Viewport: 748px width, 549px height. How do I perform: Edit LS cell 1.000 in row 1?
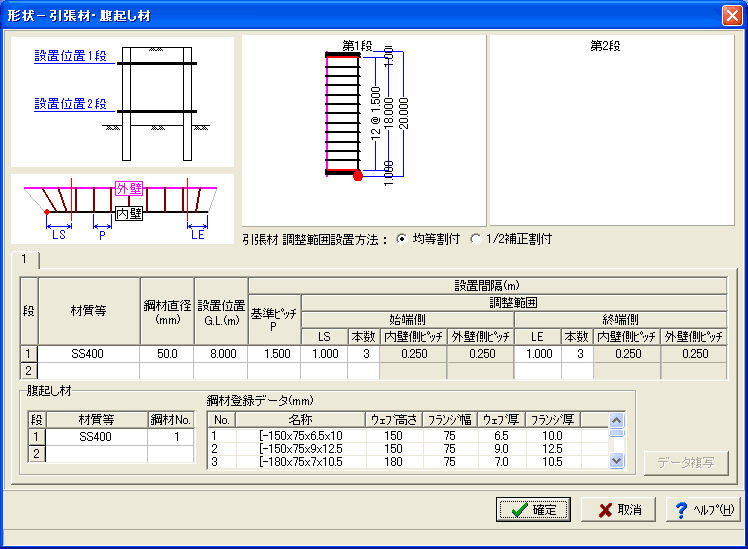coord(324,354)
